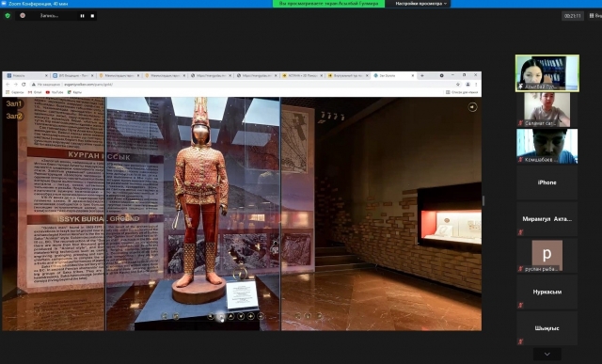The height and width of the screenshot is (364, 602).
Task: Click the panorama pan-up arrow icon
Action: (x=230, y=316)
